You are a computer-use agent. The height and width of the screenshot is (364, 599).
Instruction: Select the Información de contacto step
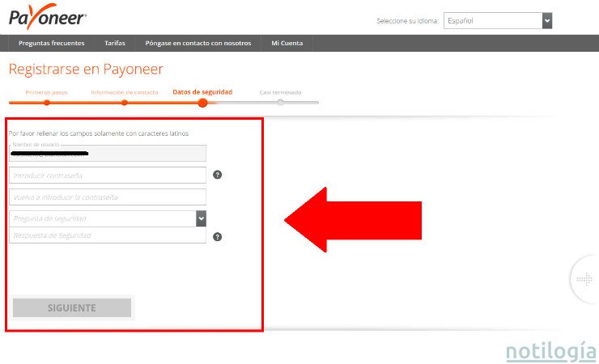tap(124, 92)
